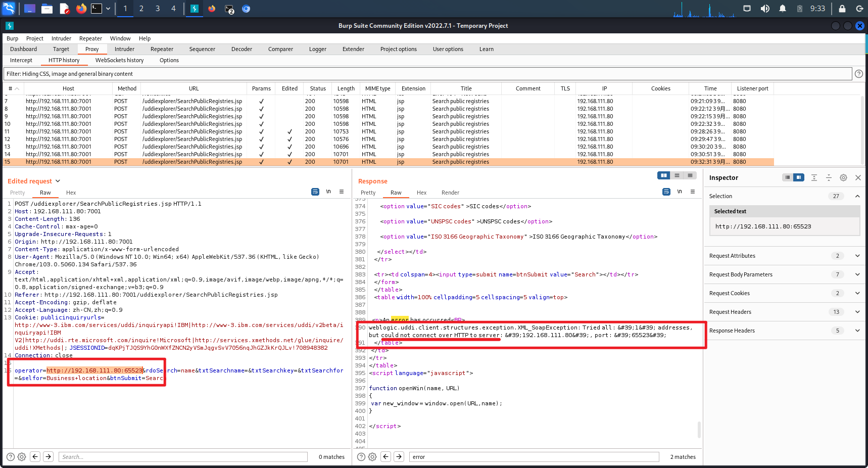
Task: Sort history by Length column
Action: tap(346, 88)
